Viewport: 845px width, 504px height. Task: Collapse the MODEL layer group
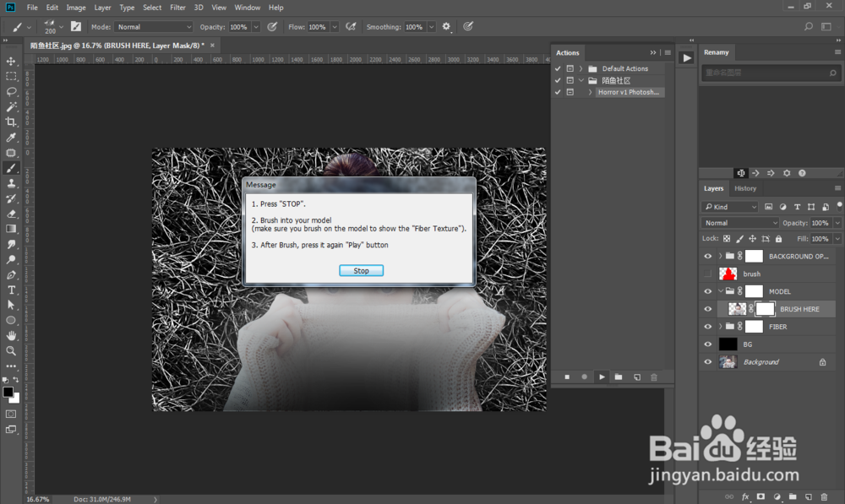coord(721,291)
